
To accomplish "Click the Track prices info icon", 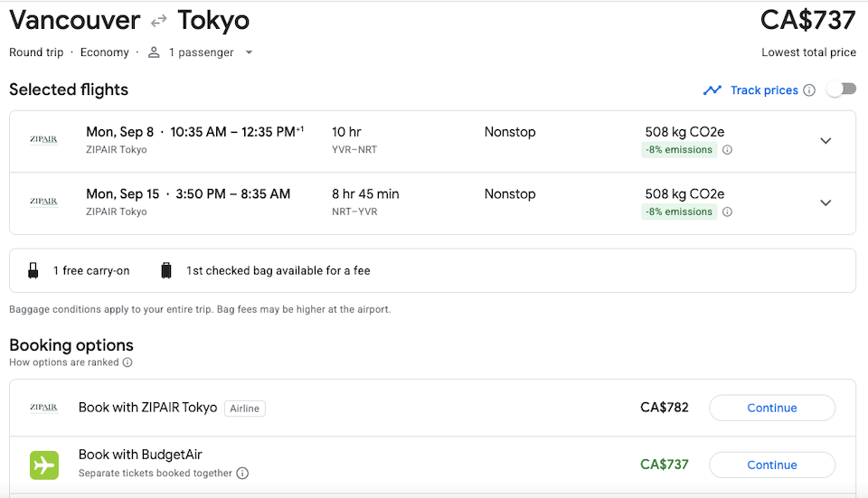I will [x=808, y=90].
